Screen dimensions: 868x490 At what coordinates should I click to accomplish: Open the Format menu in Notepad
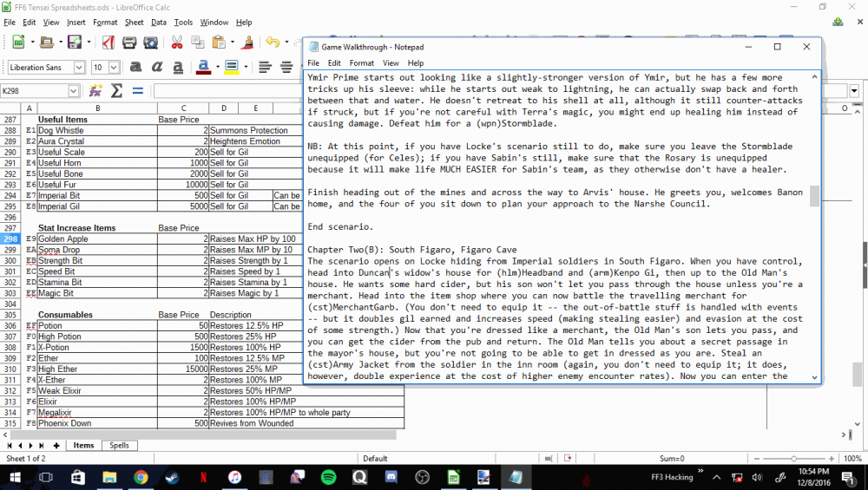point(361,63)
